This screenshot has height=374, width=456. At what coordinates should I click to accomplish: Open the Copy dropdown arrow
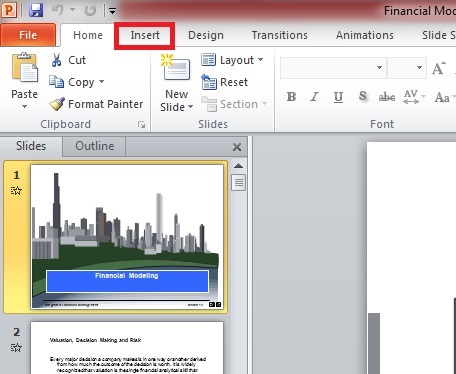101,82
